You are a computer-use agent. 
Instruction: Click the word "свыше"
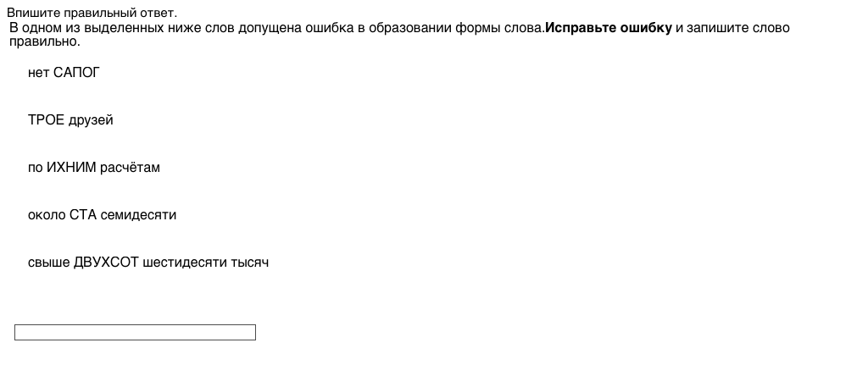click(49, 263)
